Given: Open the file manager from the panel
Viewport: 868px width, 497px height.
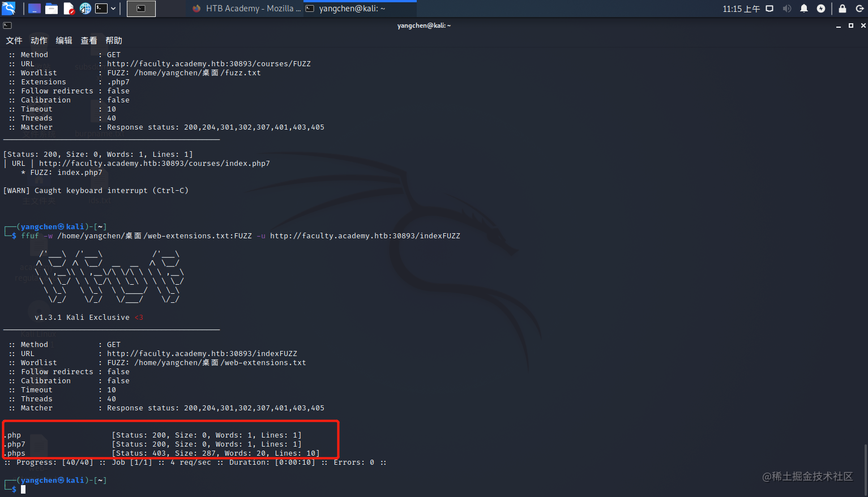Looking at the screenshot, I should (x=51, y=8).
